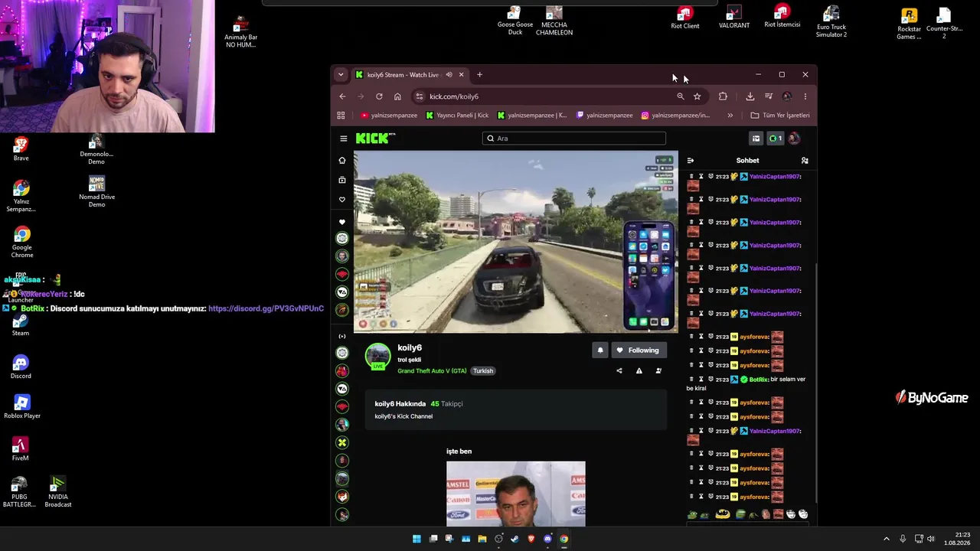Collapse the Sohbet chat panel

tap(691, 161)
